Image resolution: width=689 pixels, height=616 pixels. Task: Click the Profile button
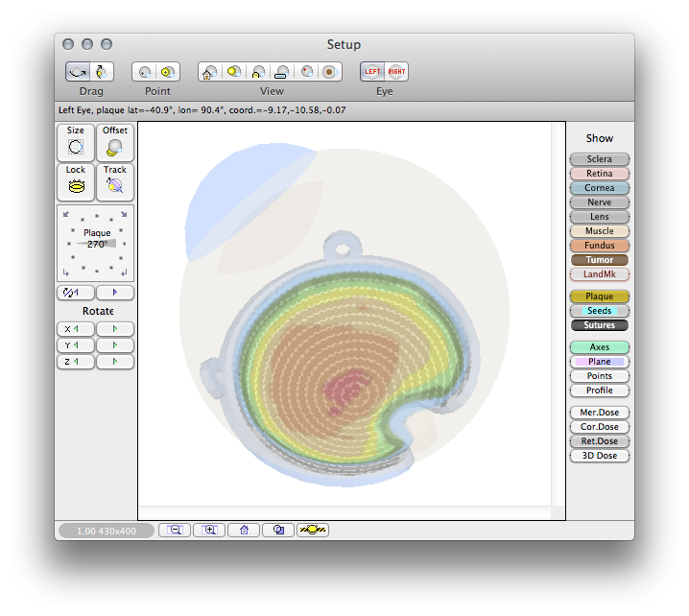click(600, 391)
